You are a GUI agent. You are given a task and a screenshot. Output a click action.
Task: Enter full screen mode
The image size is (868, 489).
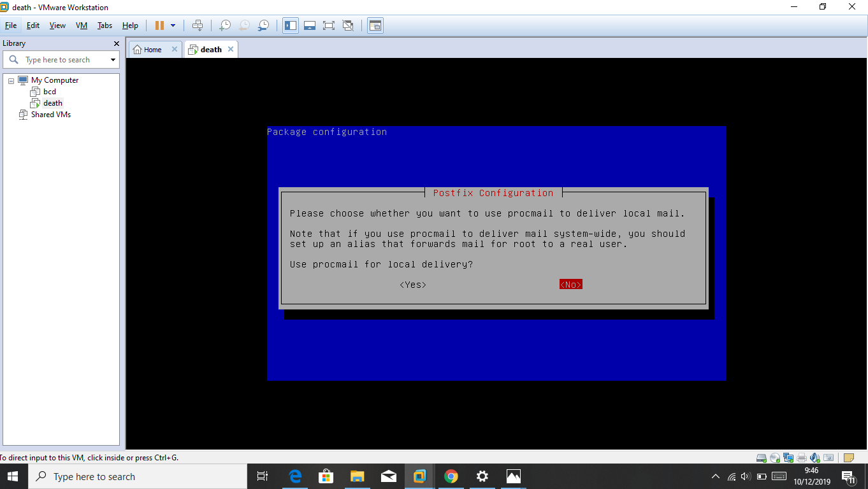pos(329,25)
